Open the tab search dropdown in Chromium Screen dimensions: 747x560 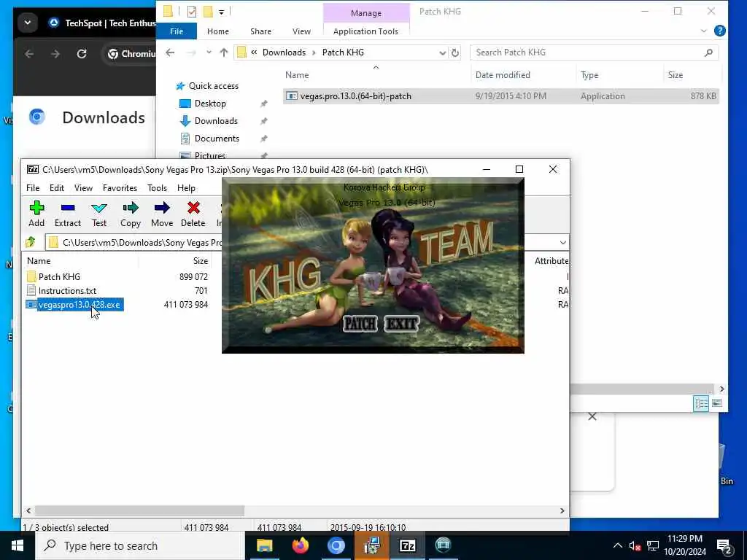[x=28, y=23]
